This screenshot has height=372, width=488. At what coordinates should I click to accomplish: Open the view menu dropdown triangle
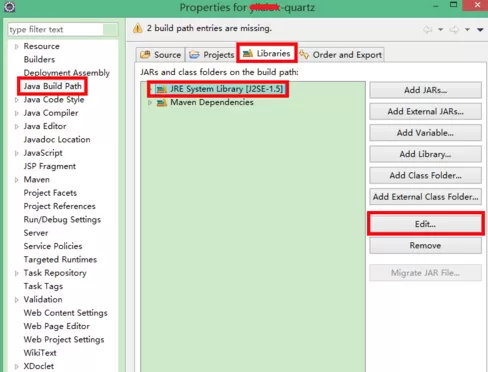click(x=480, y=30)
